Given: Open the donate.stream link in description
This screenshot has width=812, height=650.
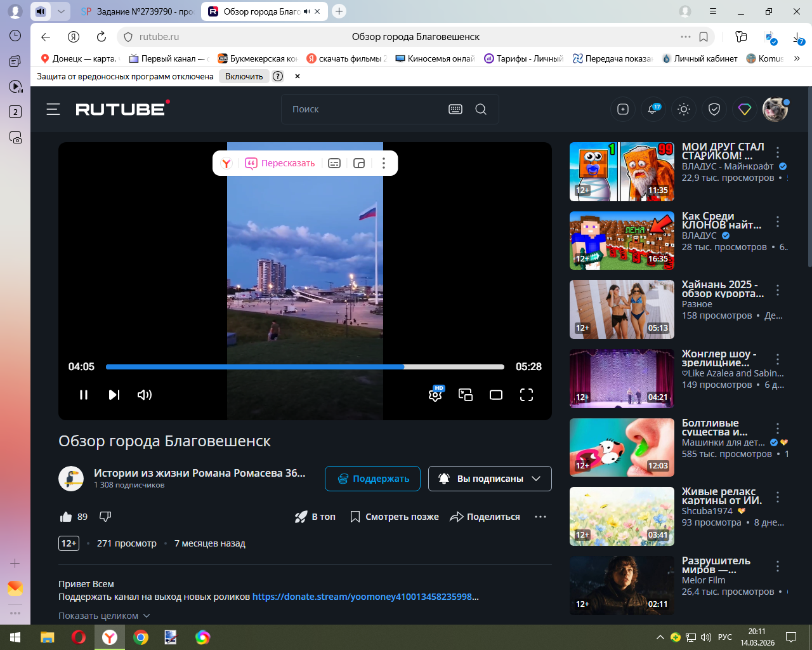Looking at the screenshot, I should (365, 597).
